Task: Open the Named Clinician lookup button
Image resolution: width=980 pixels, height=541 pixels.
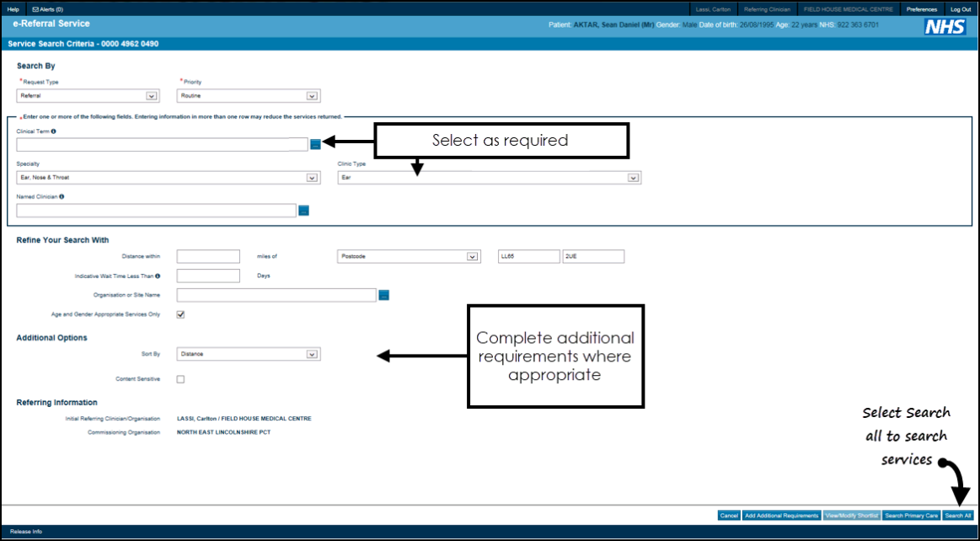Action: 303,211
